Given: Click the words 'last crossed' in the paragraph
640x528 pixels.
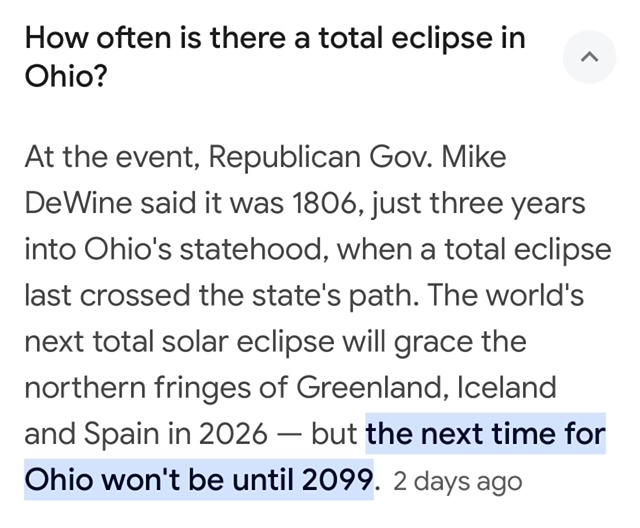Looking at the screenshot, I should [x=107, y=295].
